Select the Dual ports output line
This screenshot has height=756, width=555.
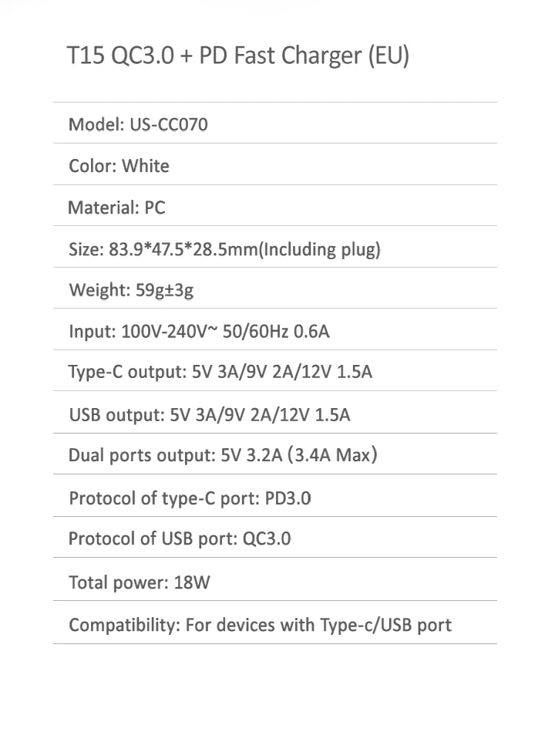coord(223,455)
